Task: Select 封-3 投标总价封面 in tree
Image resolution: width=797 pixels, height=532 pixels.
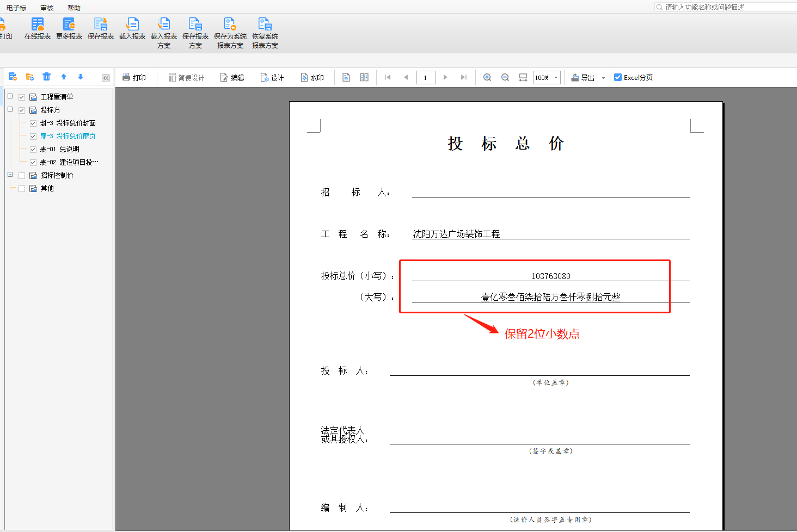Action: [68, 123]
